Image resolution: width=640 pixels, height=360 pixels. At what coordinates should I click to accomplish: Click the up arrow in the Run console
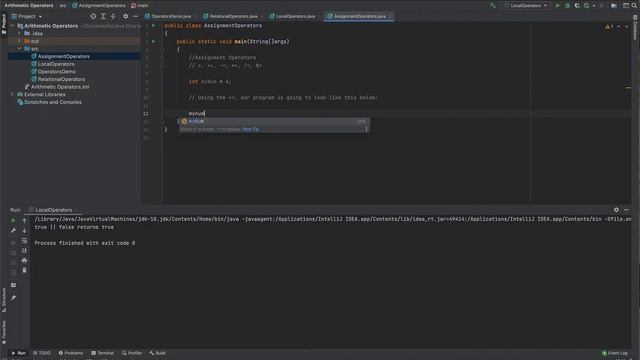point(24,220)
